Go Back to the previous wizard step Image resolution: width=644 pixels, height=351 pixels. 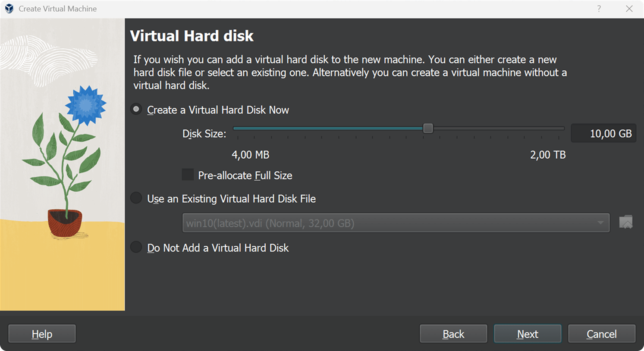[x=453, y=334]
